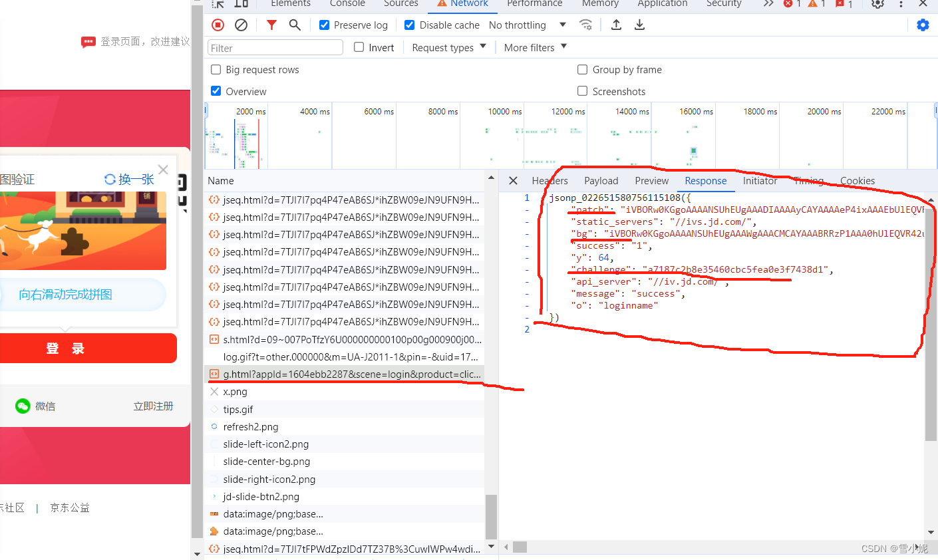The width and height of the screenshot is (938, 560).
Task: Open the Preview tab
Action: click(651, 180)
